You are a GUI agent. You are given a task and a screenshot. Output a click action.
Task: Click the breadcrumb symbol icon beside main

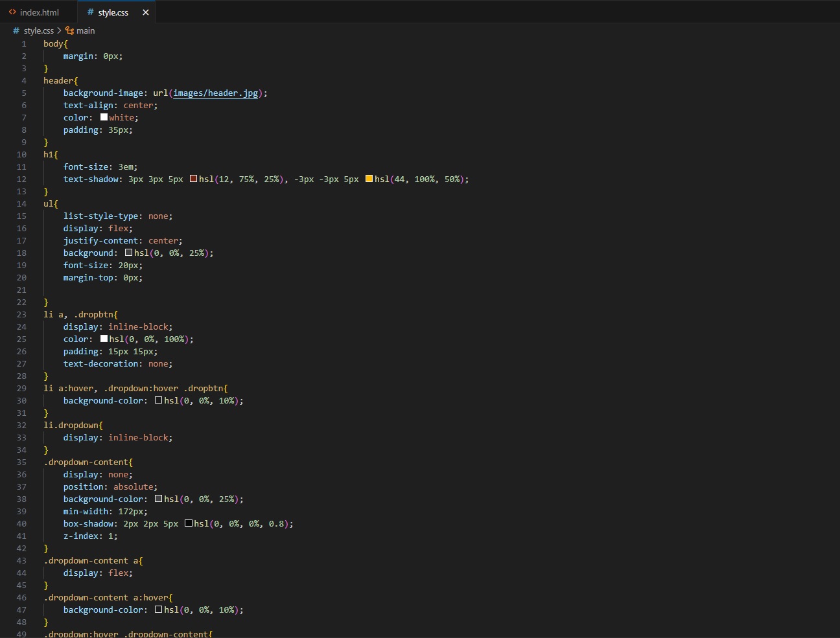(69, 30)
